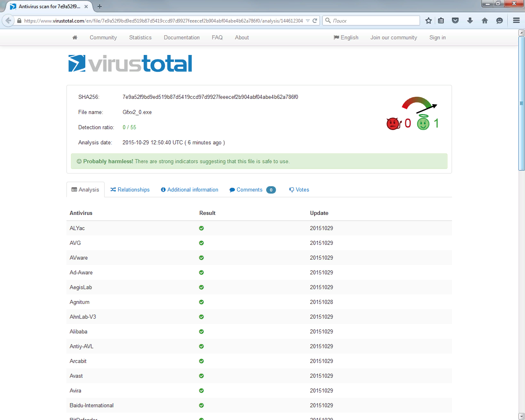The image size is (525, 420).
Task: Open the FAQ link
Action: point(217,37)
